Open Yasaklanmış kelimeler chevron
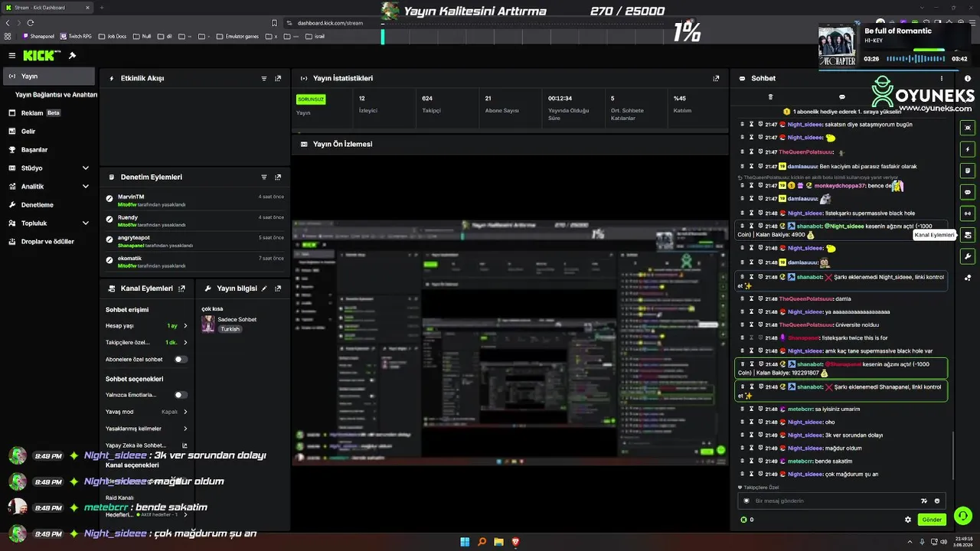Image resolution: width=980 pixels, height=551 pixels. coord(185,429)
